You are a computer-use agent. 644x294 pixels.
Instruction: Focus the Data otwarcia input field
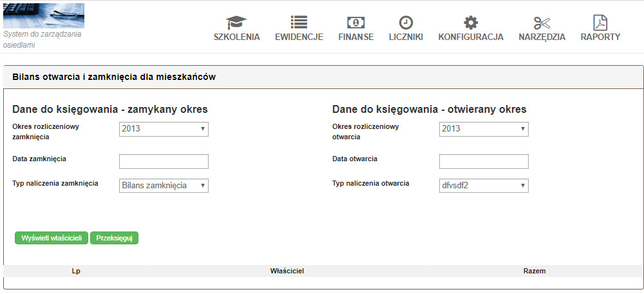pos(484,161)
